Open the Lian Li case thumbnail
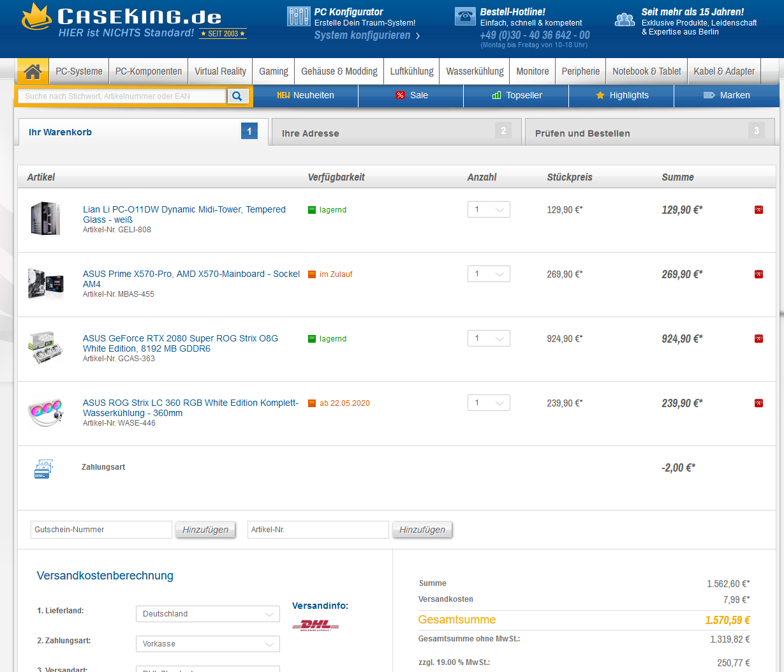 tap(45, 218)
